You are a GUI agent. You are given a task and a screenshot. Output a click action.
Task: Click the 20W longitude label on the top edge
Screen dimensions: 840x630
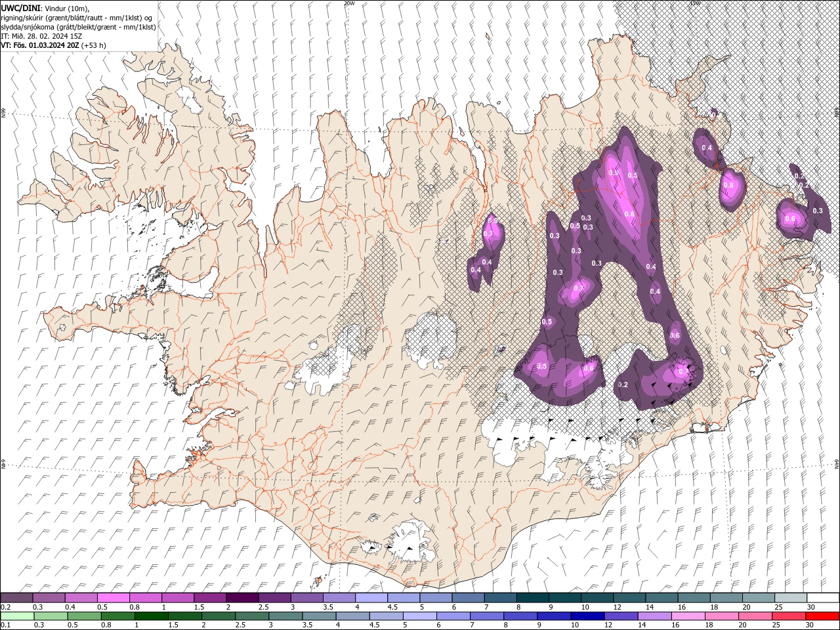point(349,3)
